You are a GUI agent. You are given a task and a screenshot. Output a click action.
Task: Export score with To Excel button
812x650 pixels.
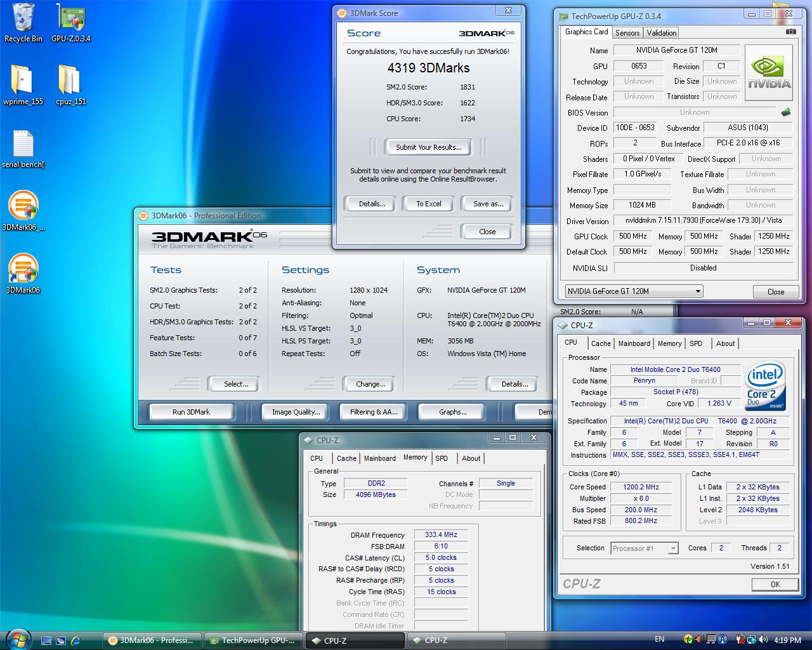click(429, 204)
